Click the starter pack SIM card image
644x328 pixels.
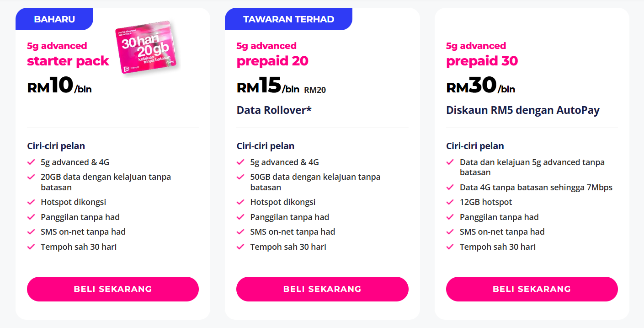146,48
